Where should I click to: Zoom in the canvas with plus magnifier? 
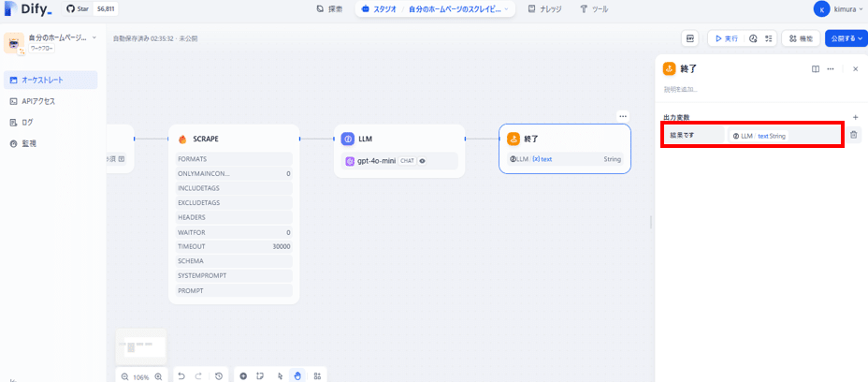point(158,376)
